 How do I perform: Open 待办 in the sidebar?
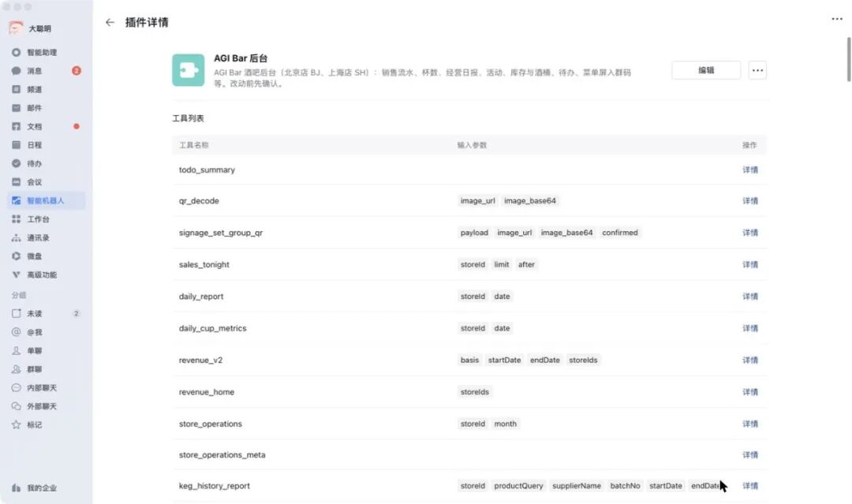[47, 163]
